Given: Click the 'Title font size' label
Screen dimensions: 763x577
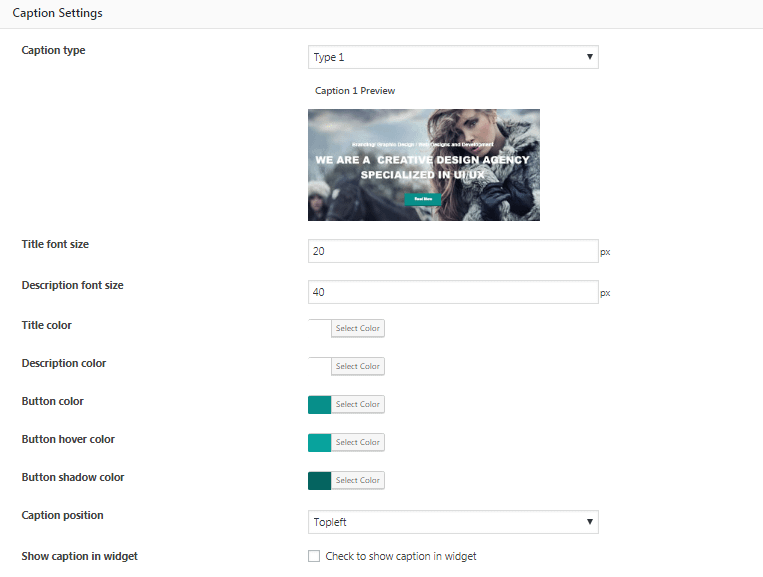Looking at the screenshot, I should point(55,244).
